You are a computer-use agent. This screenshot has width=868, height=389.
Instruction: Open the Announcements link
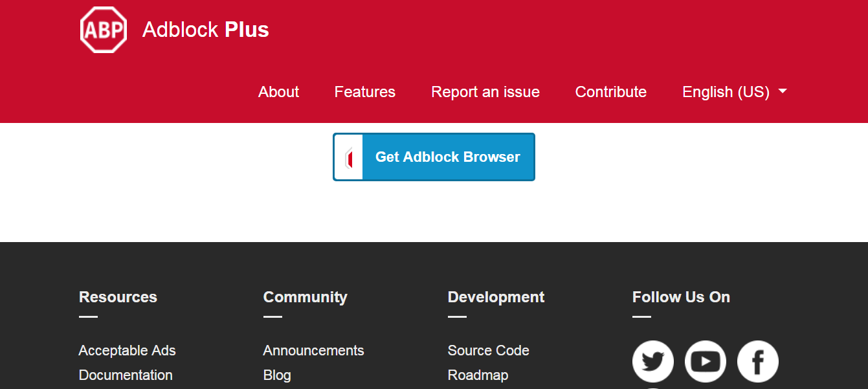pyautogui.click(x=314, y=350)
